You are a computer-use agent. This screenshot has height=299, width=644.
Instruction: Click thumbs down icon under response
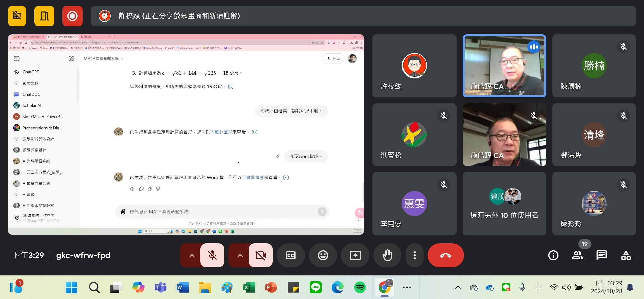(158, 189)
